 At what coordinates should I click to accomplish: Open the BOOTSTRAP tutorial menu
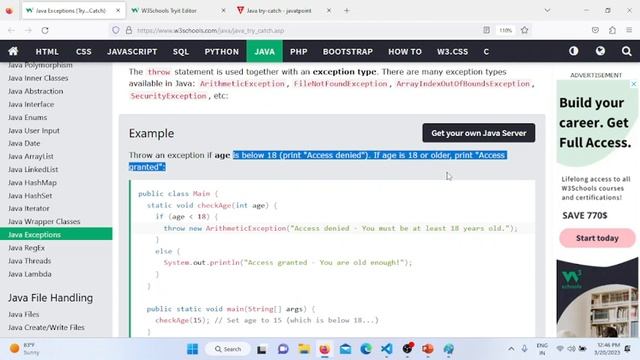point(348,52)
